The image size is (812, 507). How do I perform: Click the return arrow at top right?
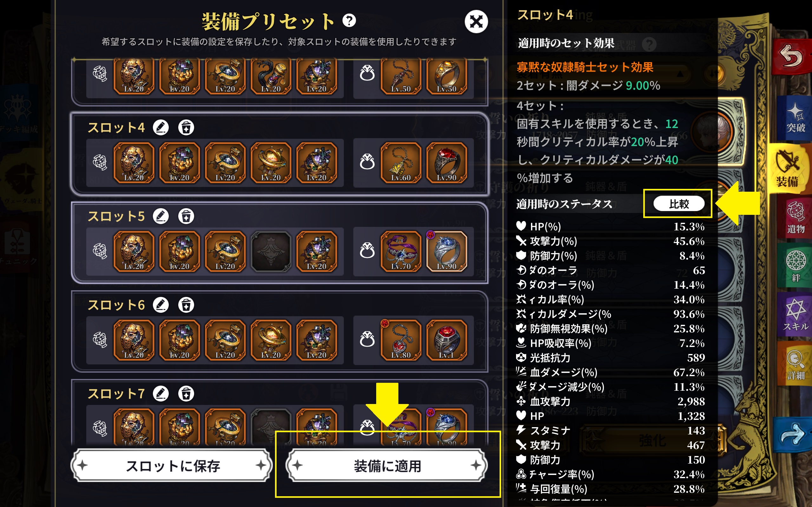(792, 56)
